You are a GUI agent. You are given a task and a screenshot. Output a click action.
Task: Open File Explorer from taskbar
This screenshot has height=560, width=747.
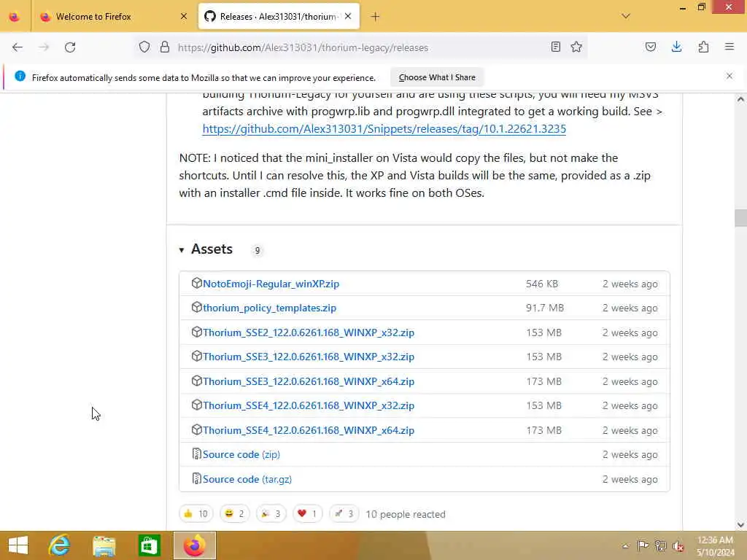click(104, 545)
